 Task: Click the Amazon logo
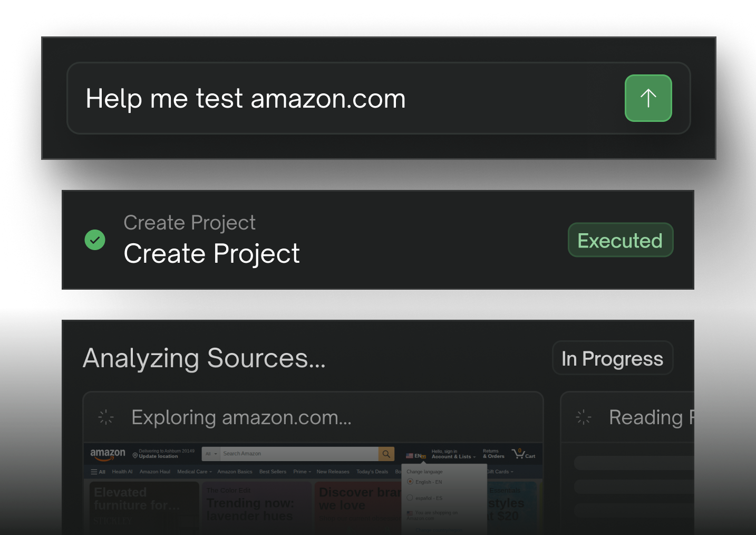(108, 454)
